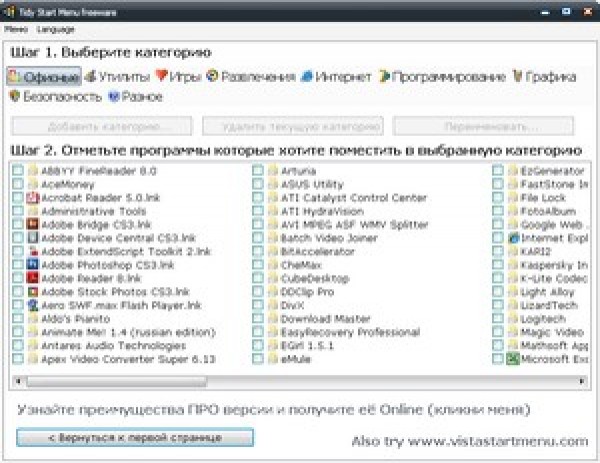Viewport: 600px width, 463px height.
Task: Pick the Игры heart icon
Action: [162, 76]
